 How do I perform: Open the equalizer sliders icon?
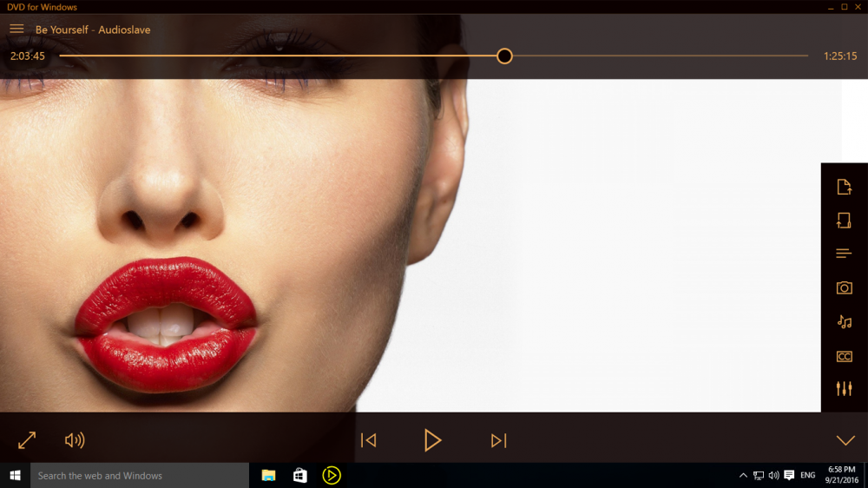tap(844, 388)
